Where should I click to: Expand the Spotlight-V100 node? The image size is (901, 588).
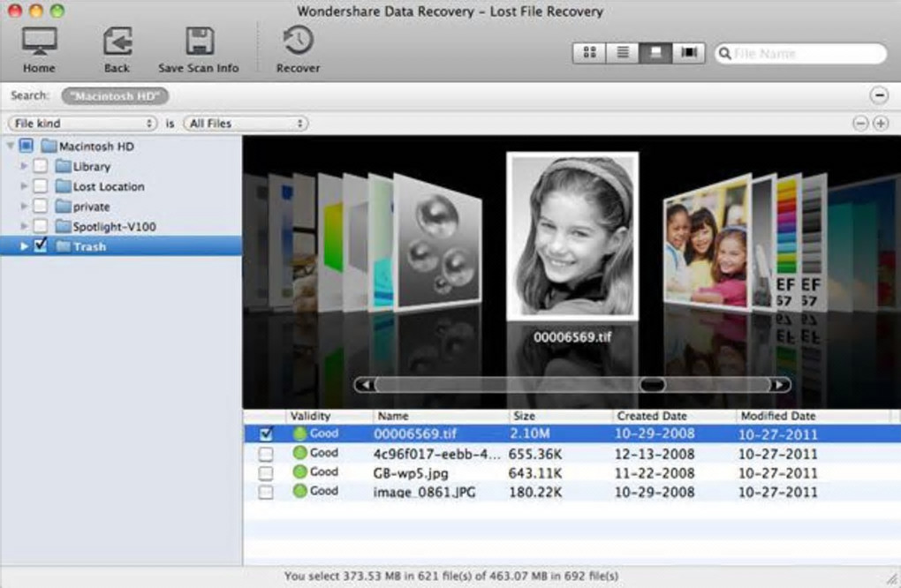pyautogui.click(x=24, y=226)
